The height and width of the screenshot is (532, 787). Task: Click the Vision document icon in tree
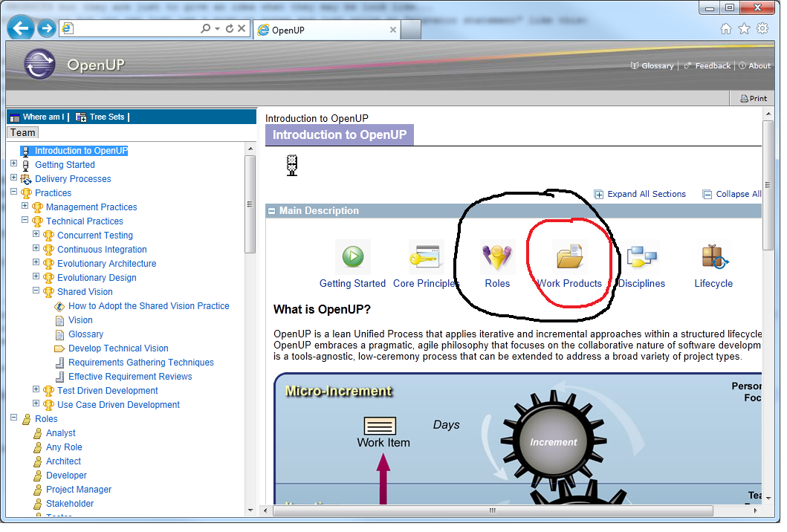click(x=59, y=320)
